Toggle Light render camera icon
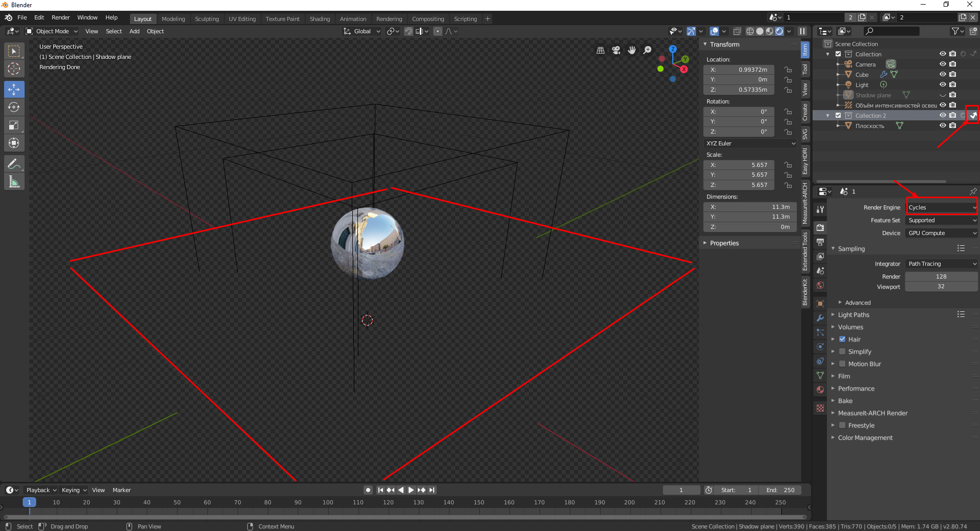Viewport: 980px width, 531px height. tap(952, 85)
